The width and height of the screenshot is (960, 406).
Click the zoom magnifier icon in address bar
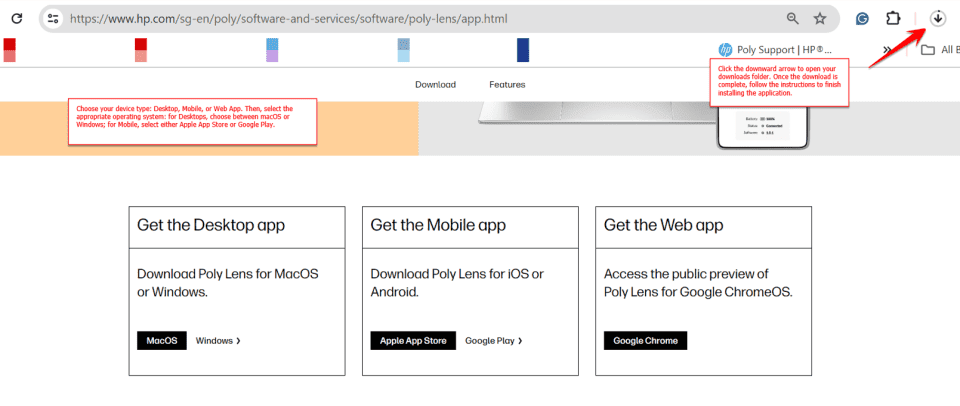click(792, 19)
